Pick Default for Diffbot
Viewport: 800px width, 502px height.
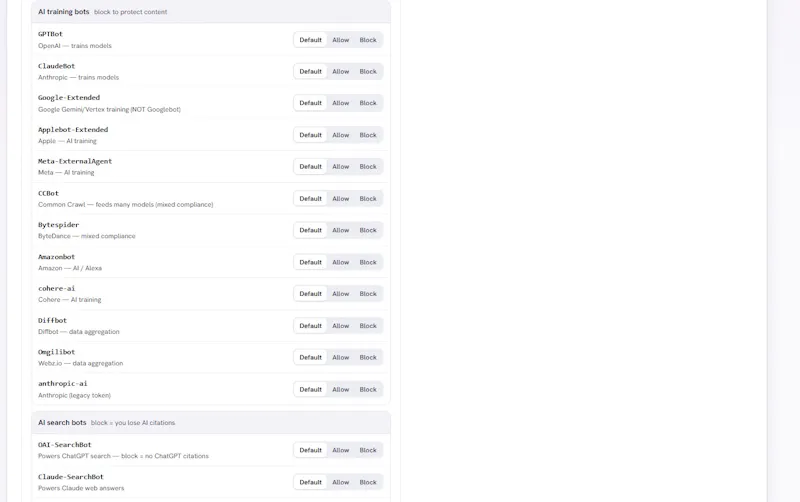pos(310,325)
